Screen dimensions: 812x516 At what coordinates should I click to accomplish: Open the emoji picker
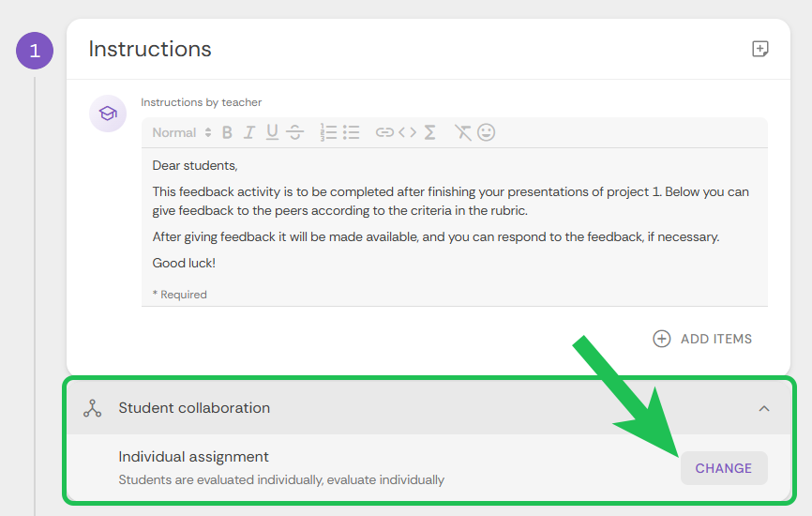486,133
